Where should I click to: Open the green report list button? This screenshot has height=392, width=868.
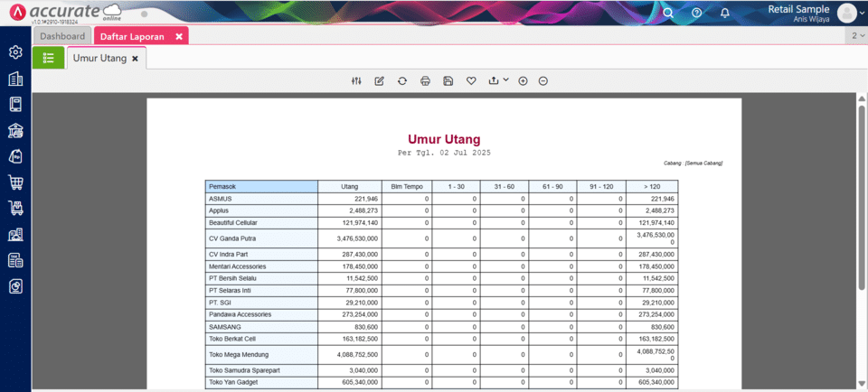coord(48,58)
